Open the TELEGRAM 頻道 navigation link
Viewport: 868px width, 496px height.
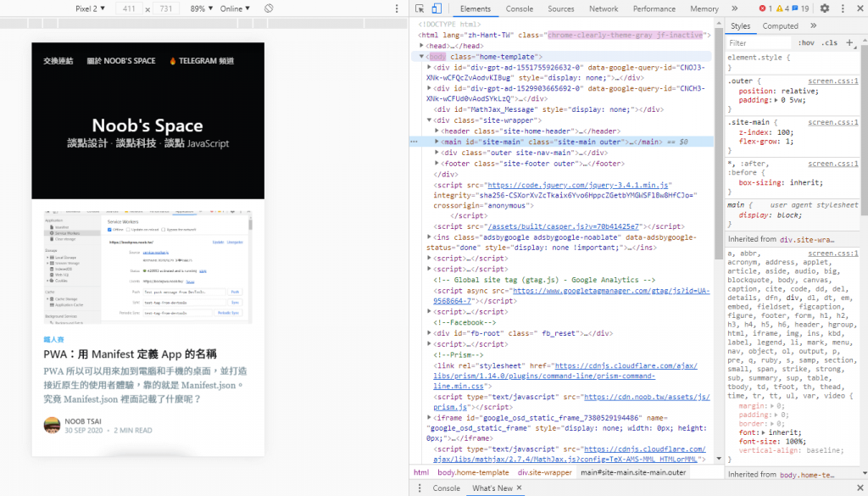click(202, 61)
